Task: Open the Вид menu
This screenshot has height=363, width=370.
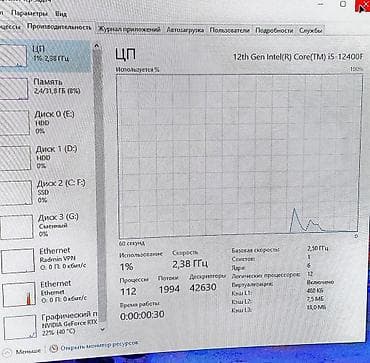Action: tap(61, 14)
